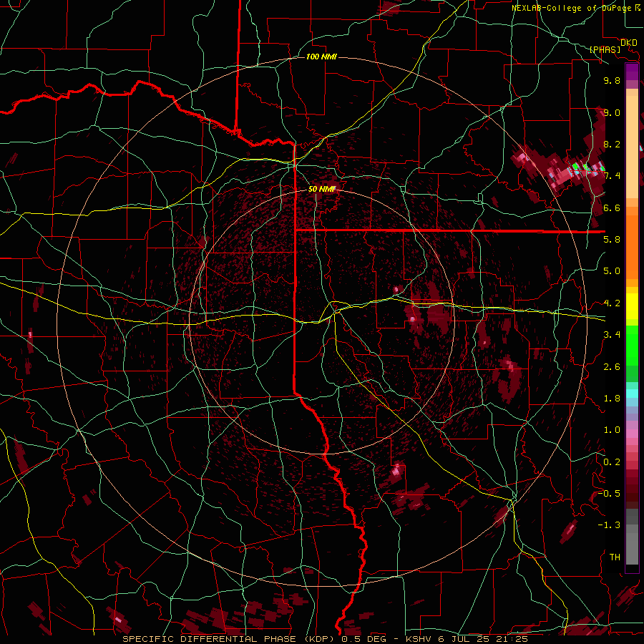Pick the cyan band of the color bar
Image resolution: width=644 pixels, height=644 pixels.
632,394
